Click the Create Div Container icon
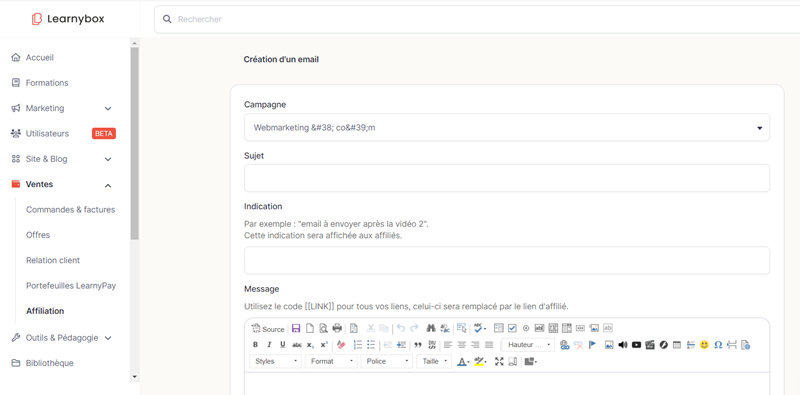The image size is (800, 395). tap(432, 344)
